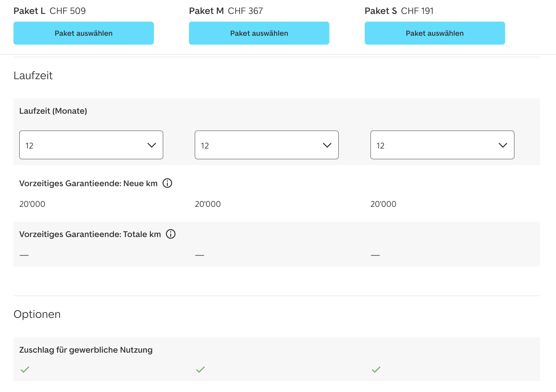Click green checkmark under Paket L column
556x392 pixels.
[x=25, y=369]
